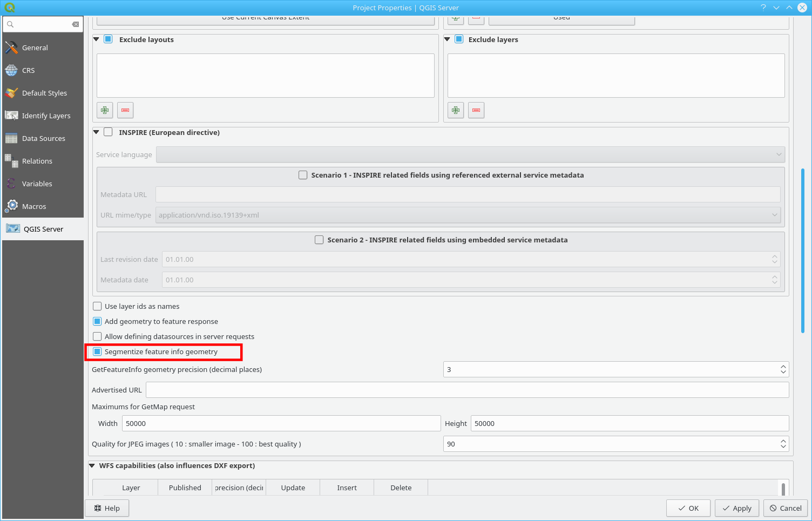Collapse WFS capabilities section

(x=92, y=465)
